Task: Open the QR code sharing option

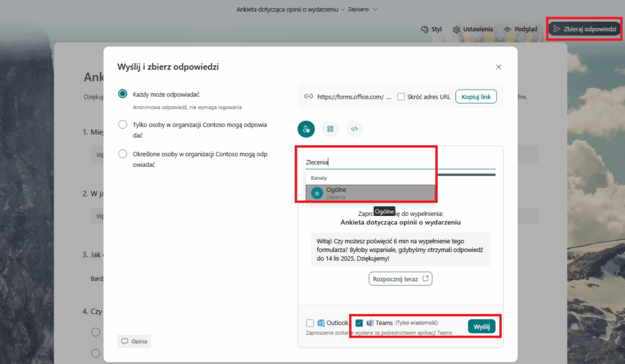Action: pyautogui.click(x=330, y=129)
